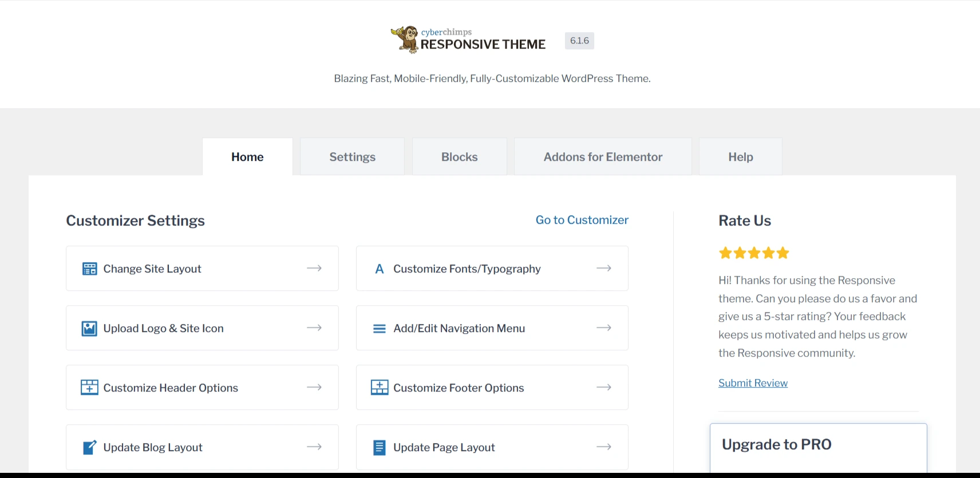
Task: Click the Change Site Layout grid icon
Action: pyautogui.click(x=90, y=269)
